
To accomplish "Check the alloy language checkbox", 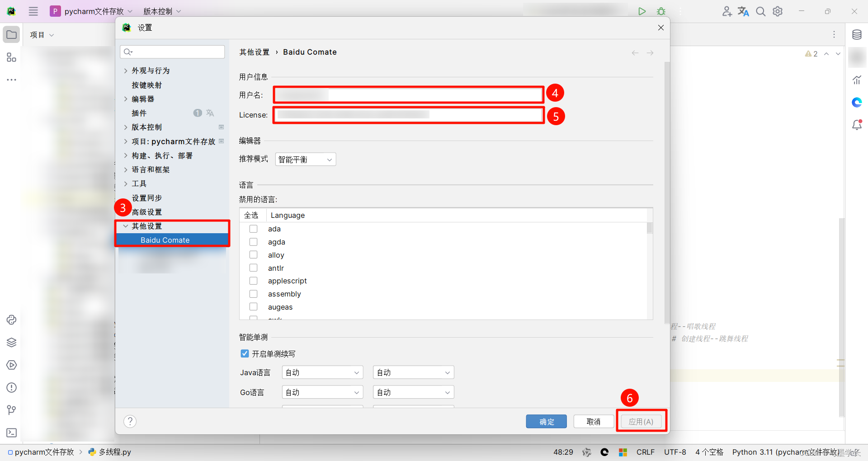I will [254, 255].
